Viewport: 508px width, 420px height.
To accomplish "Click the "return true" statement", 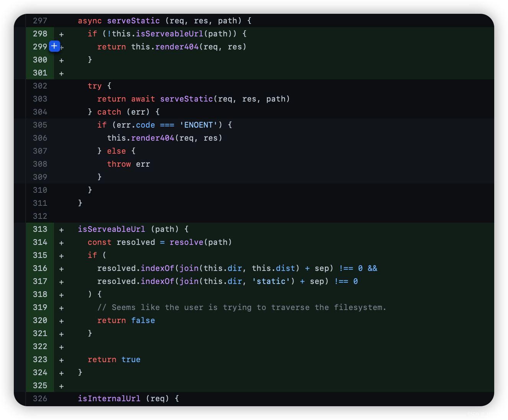I will coord(114,359).
